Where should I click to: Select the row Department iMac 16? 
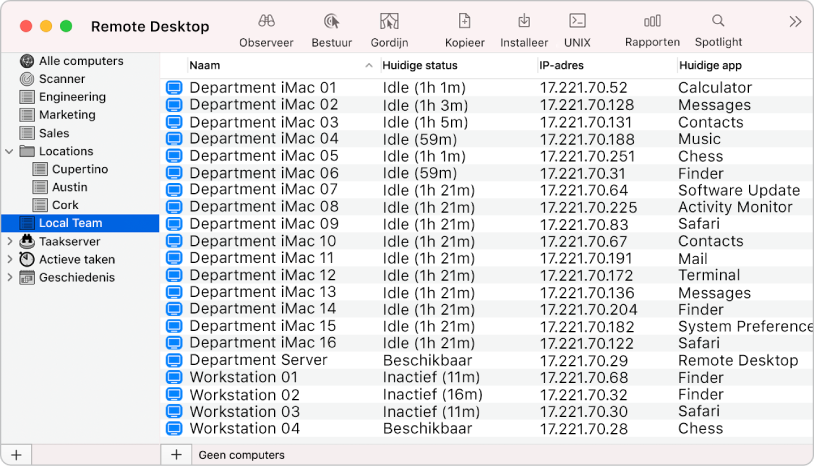(x=487, y=343)
